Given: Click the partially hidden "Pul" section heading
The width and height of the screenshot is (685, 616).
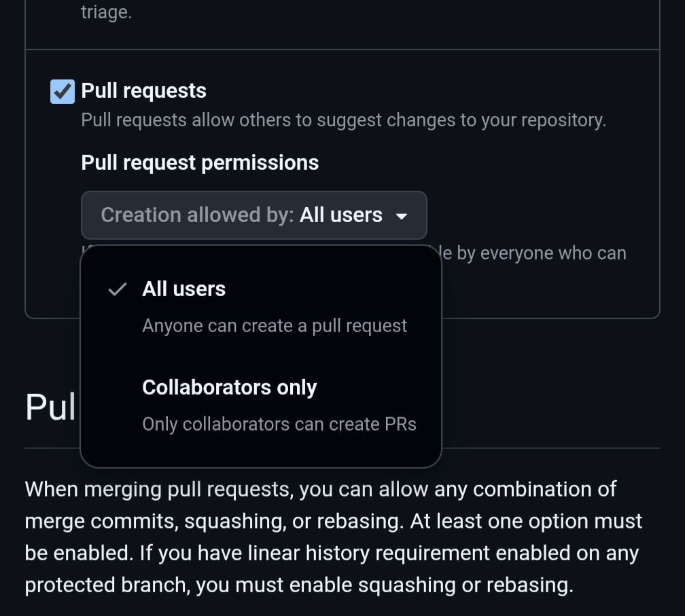Looking at the screenshot, I should [x=50, y=407].
